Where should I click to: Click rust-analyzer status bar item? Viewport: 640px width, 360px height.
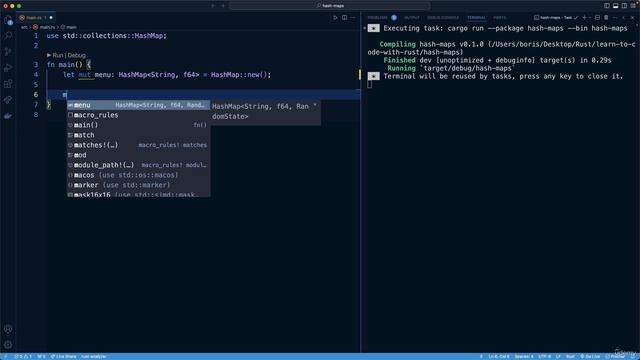93,356
